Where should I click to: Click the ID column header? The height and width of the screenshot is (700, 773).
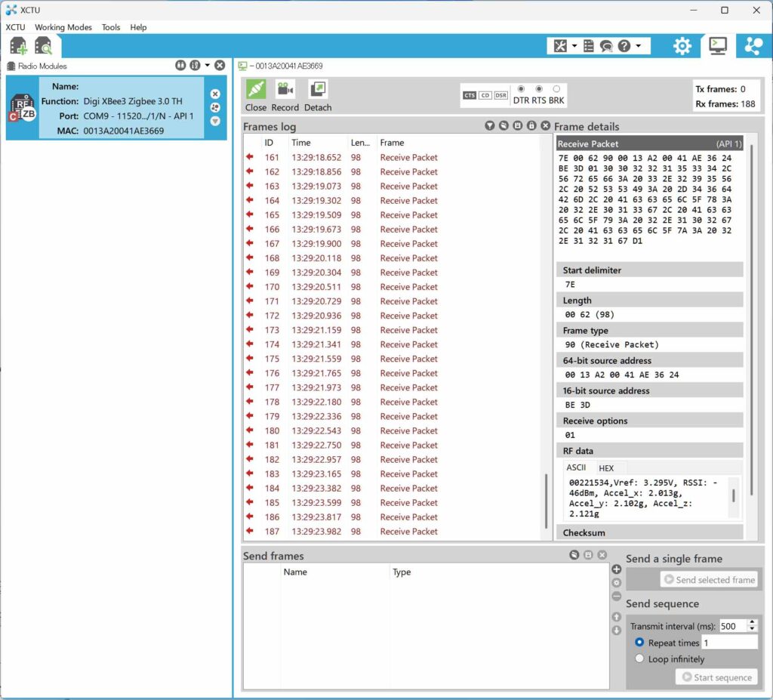pyautogui.click(x=274, y=143)
